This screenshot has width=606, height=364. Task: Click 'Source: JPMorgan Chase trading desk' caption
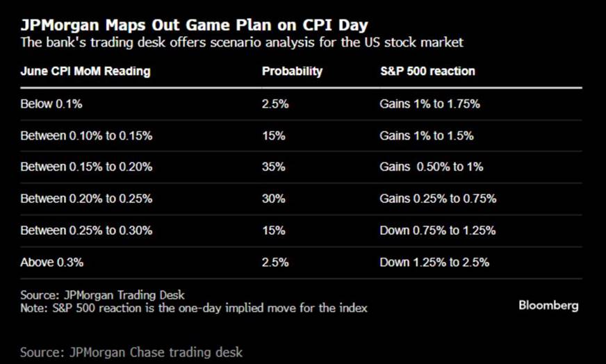coord(131,352)
